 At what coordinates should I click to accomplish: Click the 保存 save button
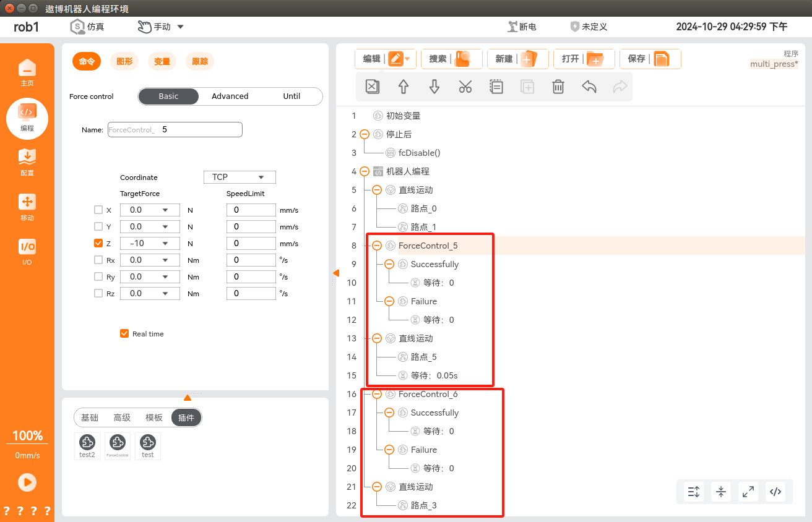click(x=649, y=59)
